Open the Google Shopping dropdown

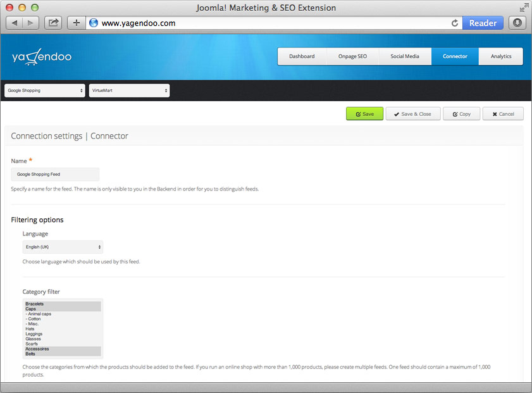[45, 90]
